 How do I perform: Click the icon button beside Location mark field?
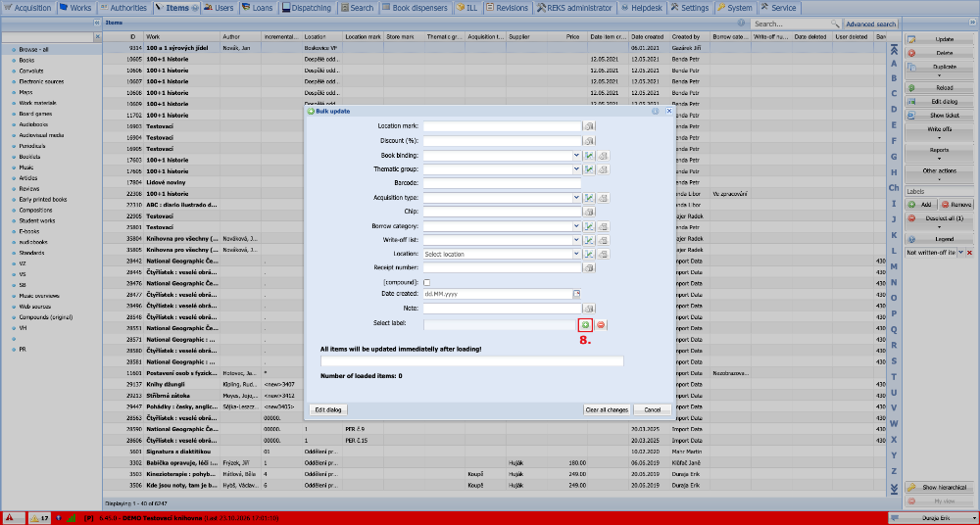click(589, 126)
